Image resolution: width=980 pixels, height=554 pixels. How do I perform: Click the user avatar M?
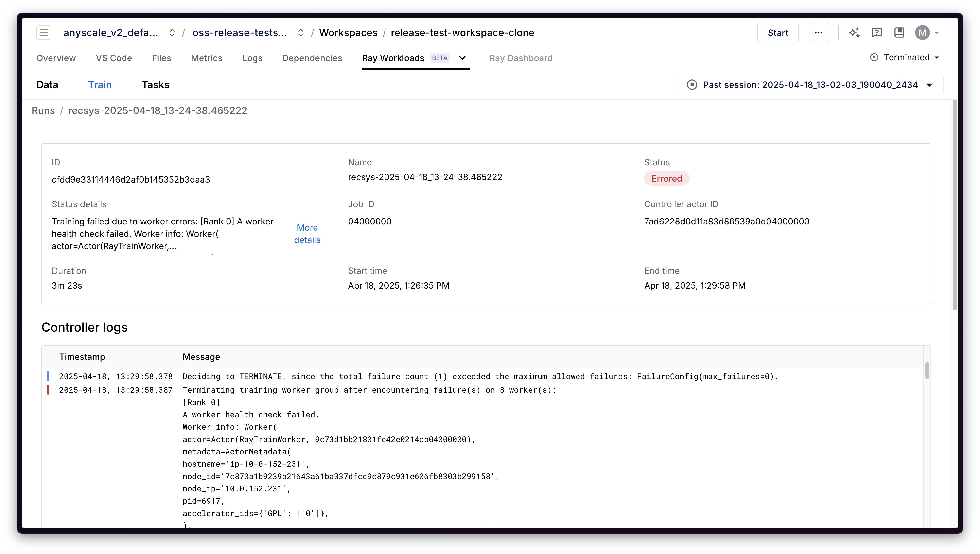922,33
